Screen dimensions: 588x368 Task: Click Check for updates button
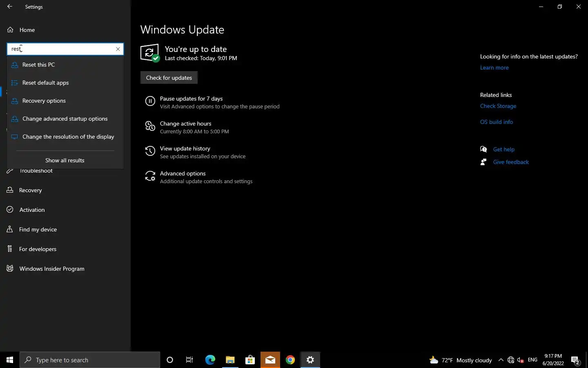click(x=169, y=78)
